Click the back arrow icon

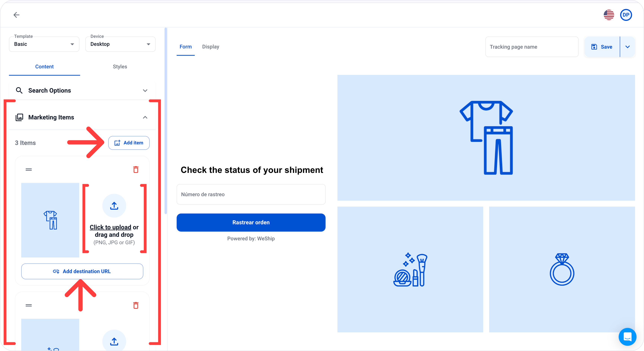[17, 15]
